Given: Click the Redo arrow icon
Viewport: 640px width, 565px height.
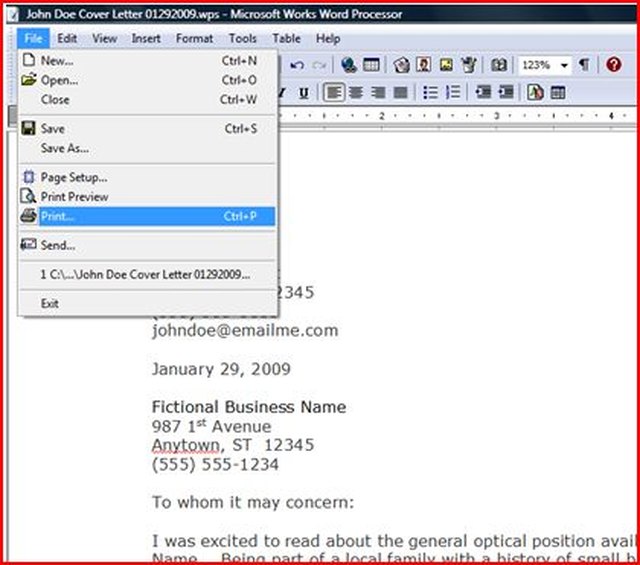Looking at the screenshot, I should [319, 65].
